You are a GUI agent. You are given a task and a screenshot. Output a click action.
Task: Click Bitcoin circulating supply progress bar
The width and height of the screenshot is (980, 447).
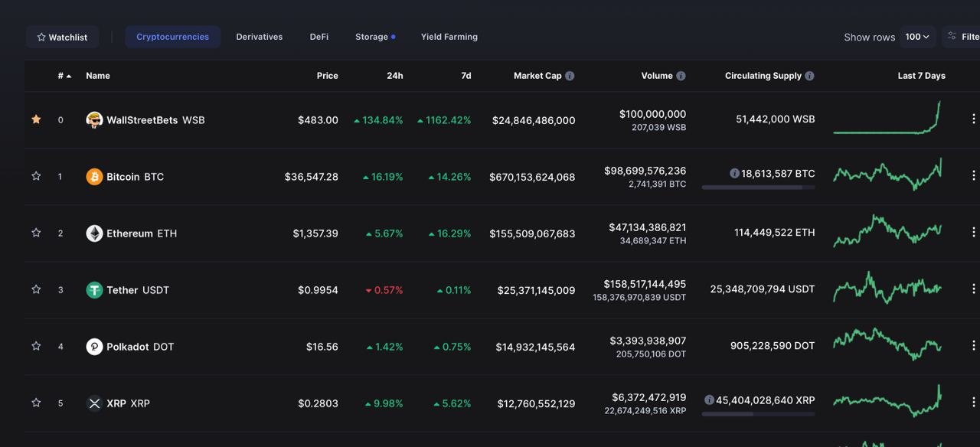(758, 188)
